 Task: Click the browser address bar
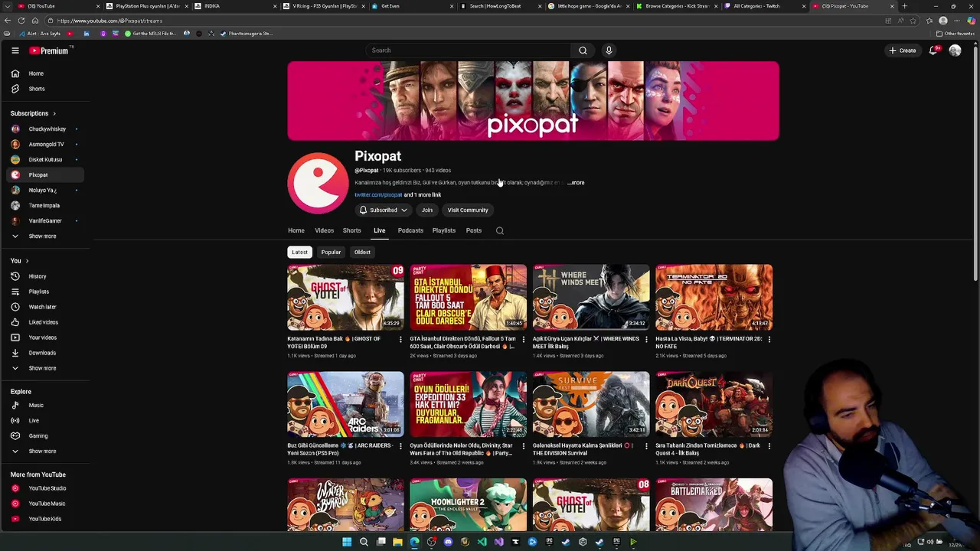point(459,21)
